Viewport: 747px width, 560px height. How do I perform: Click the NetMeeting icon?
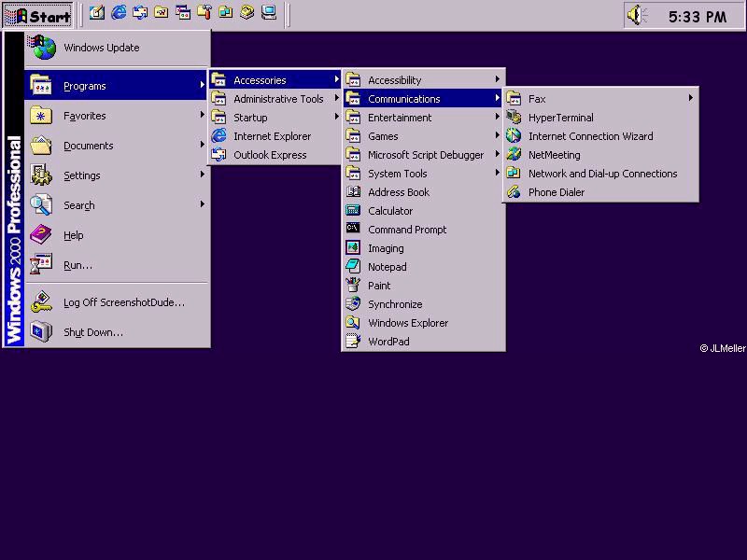coord(514,154)
